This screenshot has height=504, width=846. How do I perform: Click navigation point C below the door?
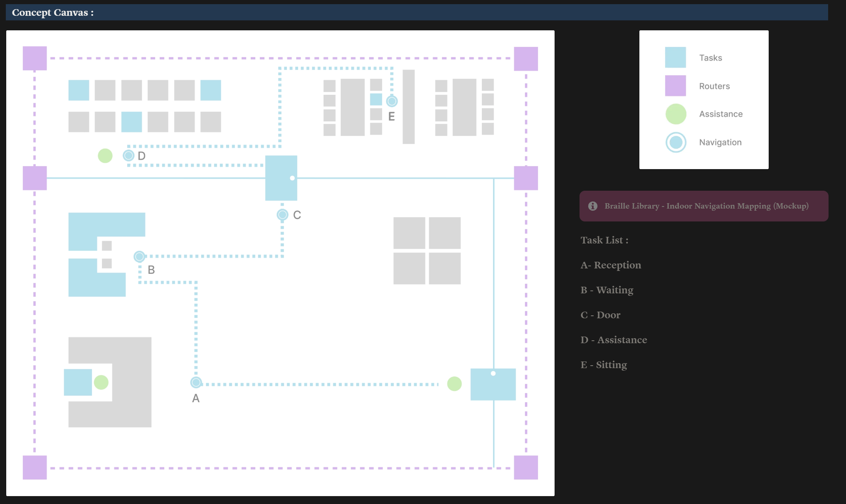point(282,215)
